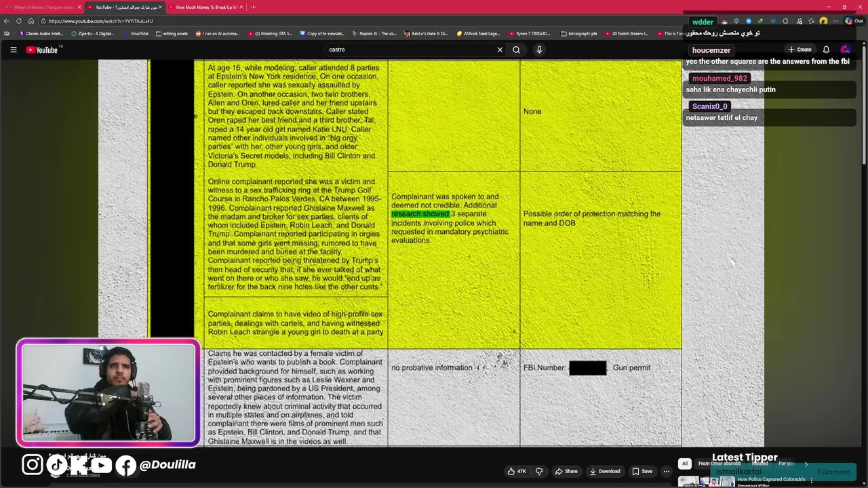Open the ASRock Steel Legend bookmark

(478, 33)
